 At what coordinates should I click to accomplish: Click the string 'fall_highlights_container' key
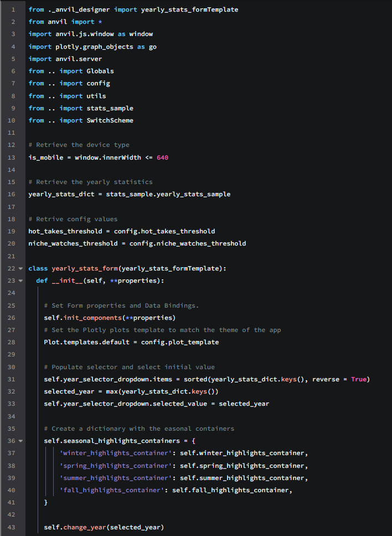112,490
